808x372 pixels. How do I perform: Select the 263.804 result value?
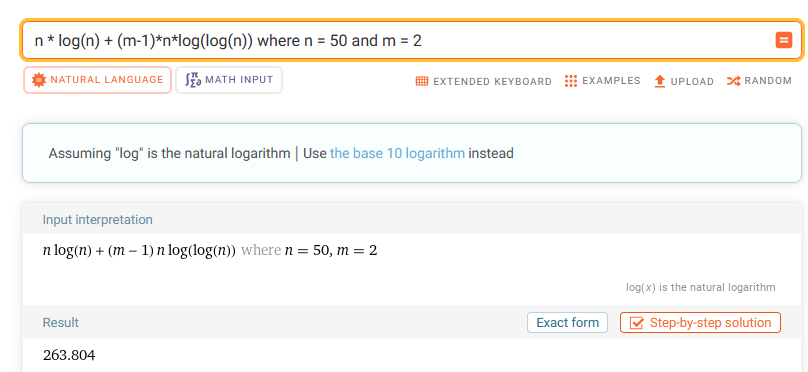click(69, 356)
